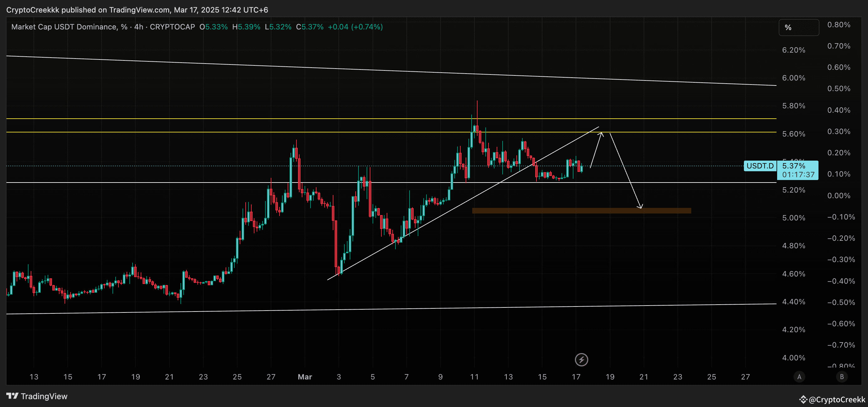
Task: Click the 11 date label on the time axis
Action: [x=474, y=377]
